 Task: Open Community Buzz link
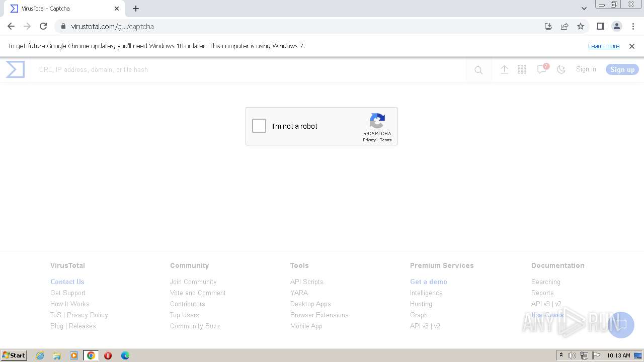[195, 326]
